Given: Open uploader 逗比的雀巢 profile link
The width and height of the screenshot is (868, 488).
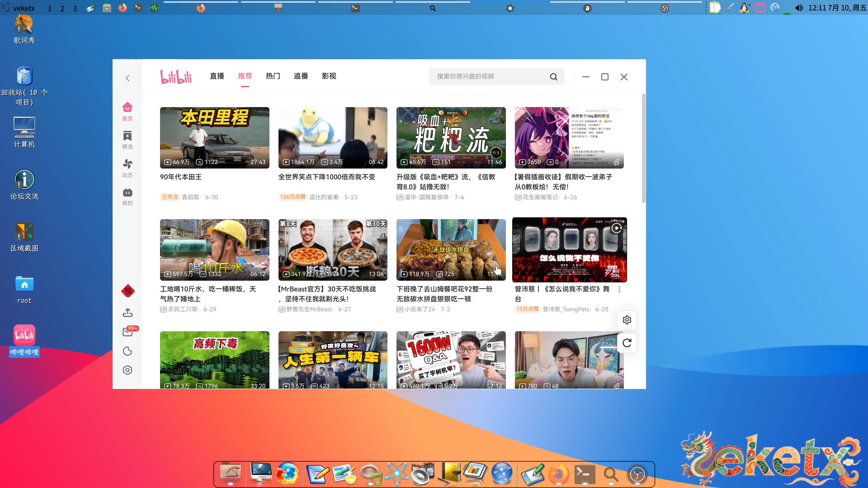Looking at the screenshot, I should coord(324,197).
